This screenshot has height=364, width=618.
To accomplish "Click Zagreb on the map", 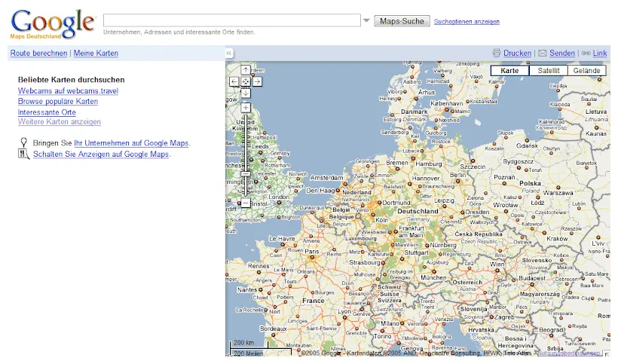I will (504, 317).
